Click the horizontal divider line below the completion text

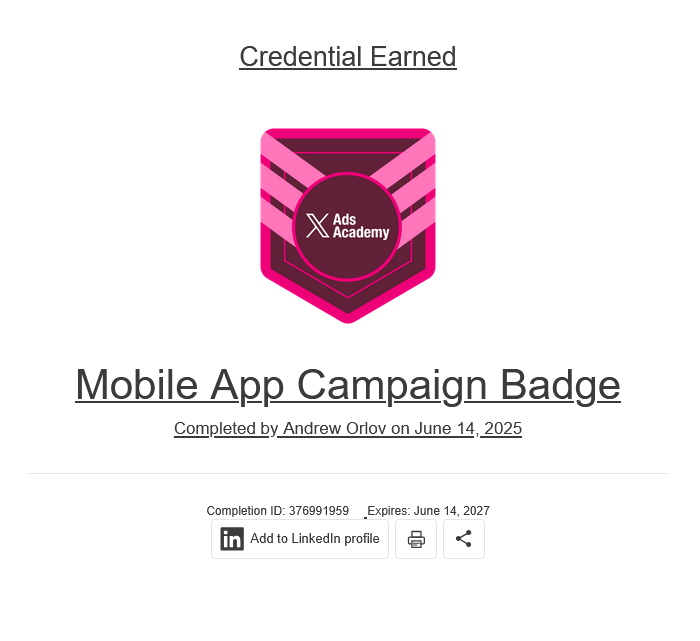pyautogui.click(x=348, y=474)
